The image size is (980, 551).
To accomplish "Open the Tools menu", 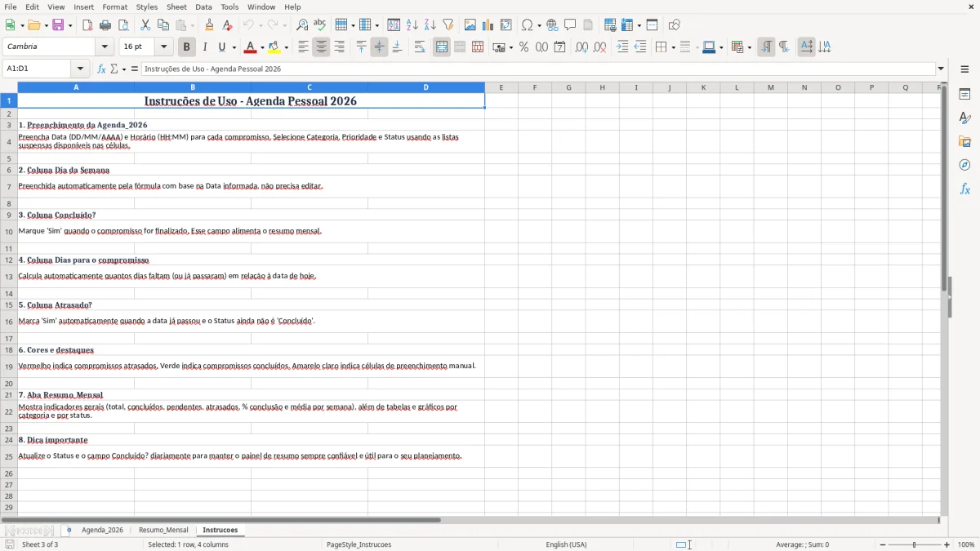I will pos(229,7).
